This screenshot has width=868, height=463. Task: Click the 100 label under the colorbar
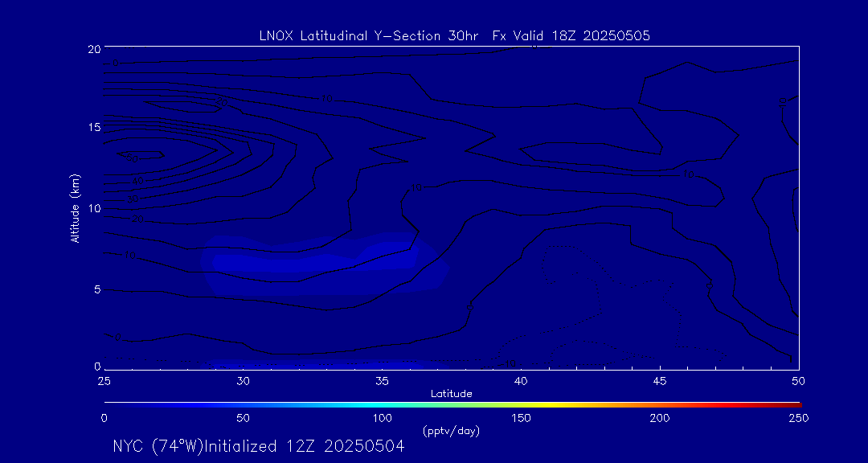382,418
